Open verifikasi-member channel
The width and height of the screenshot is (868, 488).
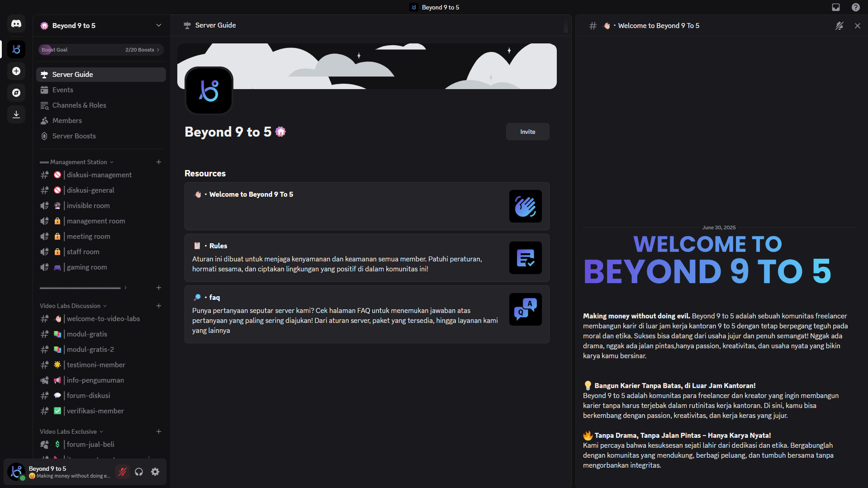tap(101, 411)
